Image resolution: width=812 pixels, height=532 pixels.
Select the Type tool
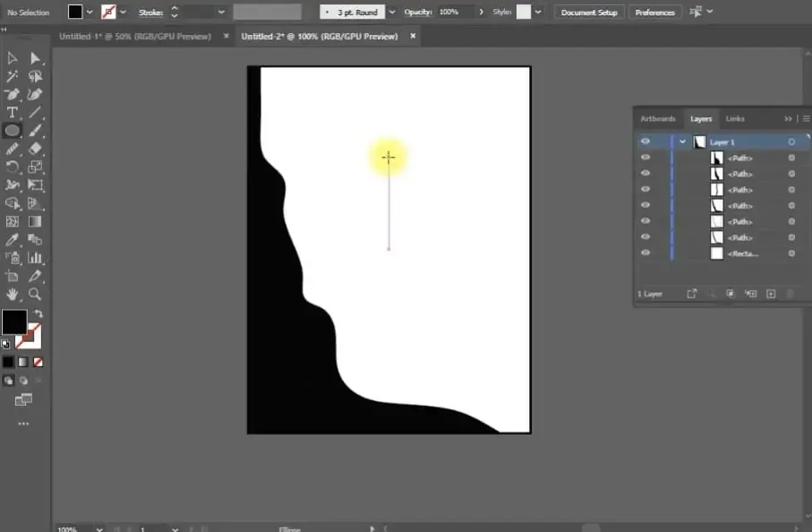click(x=13, y=112)
